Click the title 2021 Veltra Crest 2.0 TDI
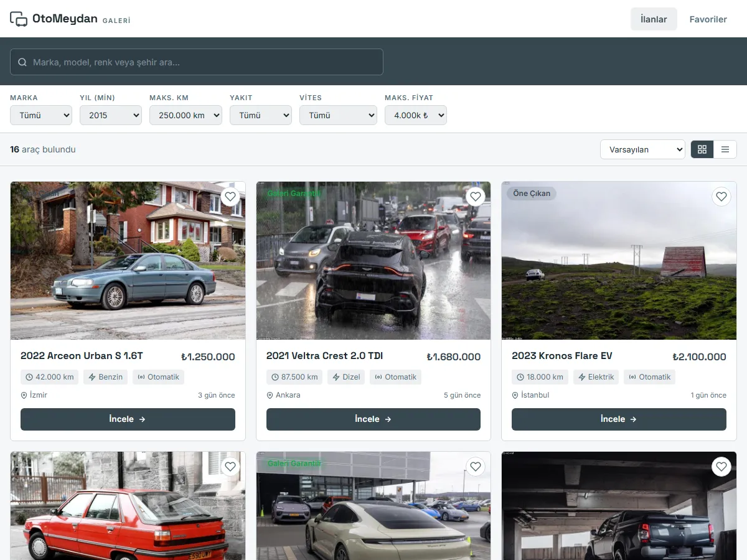The width and height of the screenshot is (747, 560). coord(324,356)
